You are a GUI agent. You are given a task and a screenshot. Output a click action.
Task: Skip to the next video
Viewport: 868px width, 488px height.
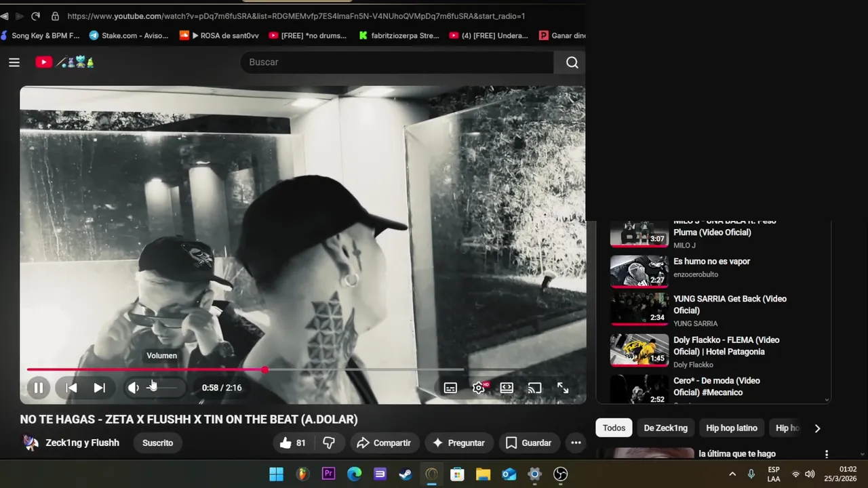point(99,388)
